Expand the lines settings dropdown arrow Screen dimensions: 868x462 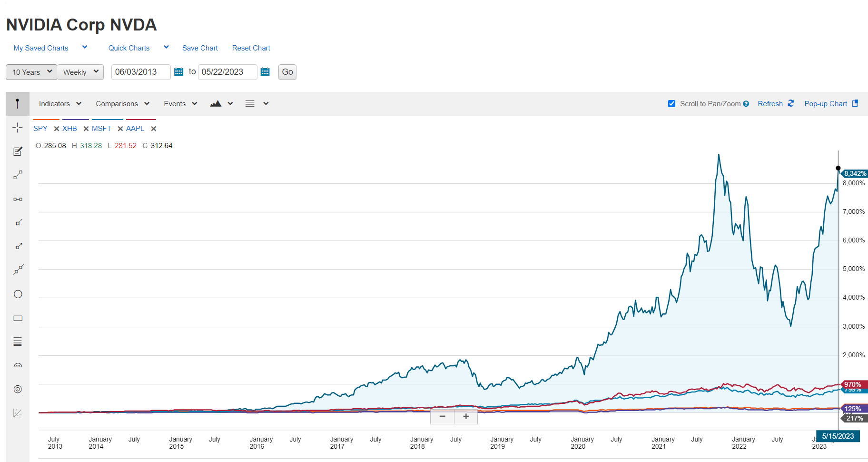(x=266, y=103)
